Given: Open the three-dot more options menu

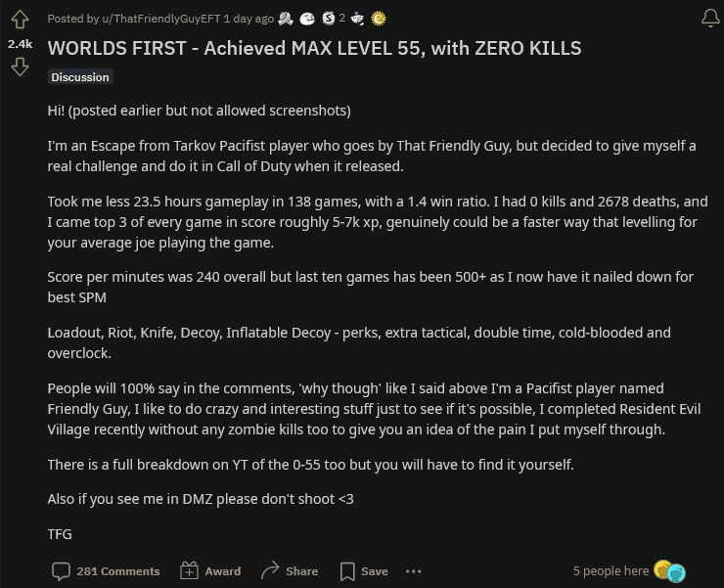Looking at the screenshot, I should (413, 571).
